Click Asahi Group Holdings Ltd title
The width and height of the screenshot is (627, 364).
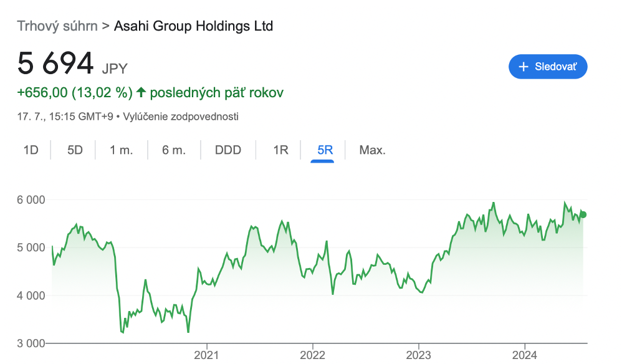[193, 26]
